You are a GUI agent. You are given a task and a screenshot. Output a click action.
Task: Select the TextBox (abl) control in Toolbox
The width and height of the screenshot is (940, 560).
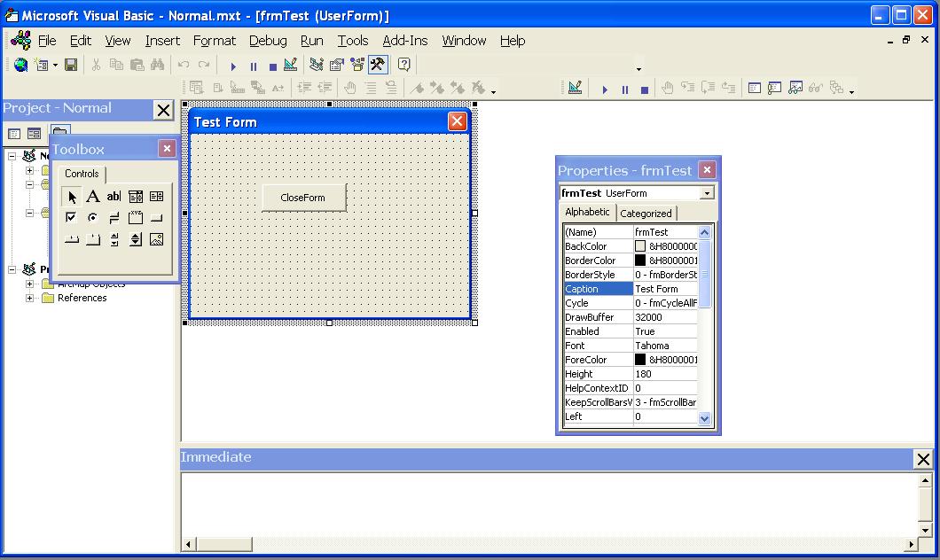(114, 197)
